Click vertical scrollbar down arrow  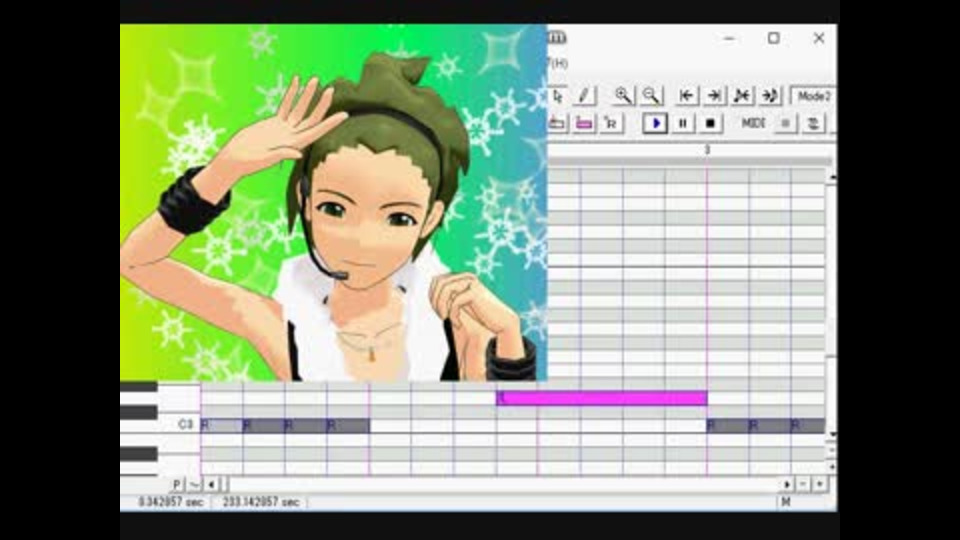click(831, 434)
